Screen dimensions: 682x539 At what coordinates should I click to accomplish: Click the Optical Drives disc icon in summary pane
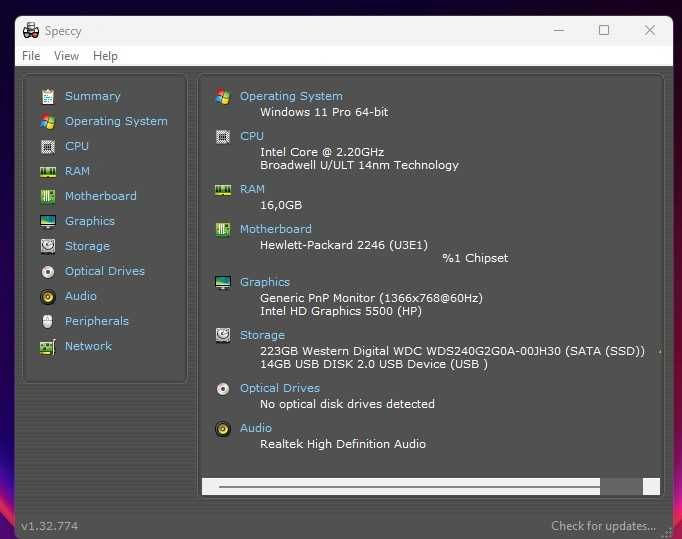[x=223, y=388]
